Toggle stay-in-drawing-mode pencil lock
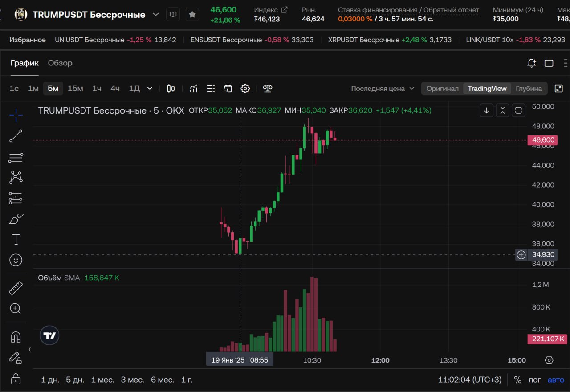The image size is (570, 392). (16, 358)
